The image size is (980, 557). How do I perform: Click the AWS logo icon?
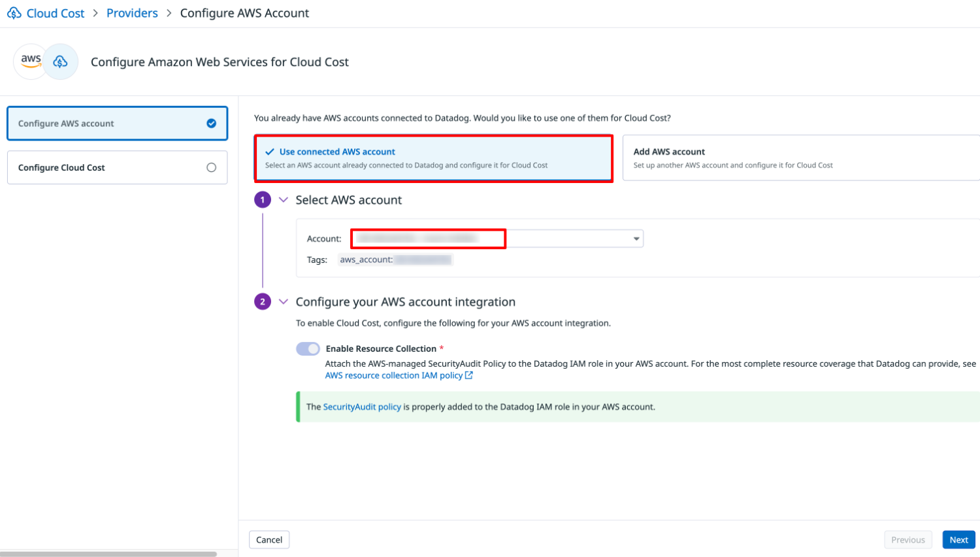click(31, 61)
